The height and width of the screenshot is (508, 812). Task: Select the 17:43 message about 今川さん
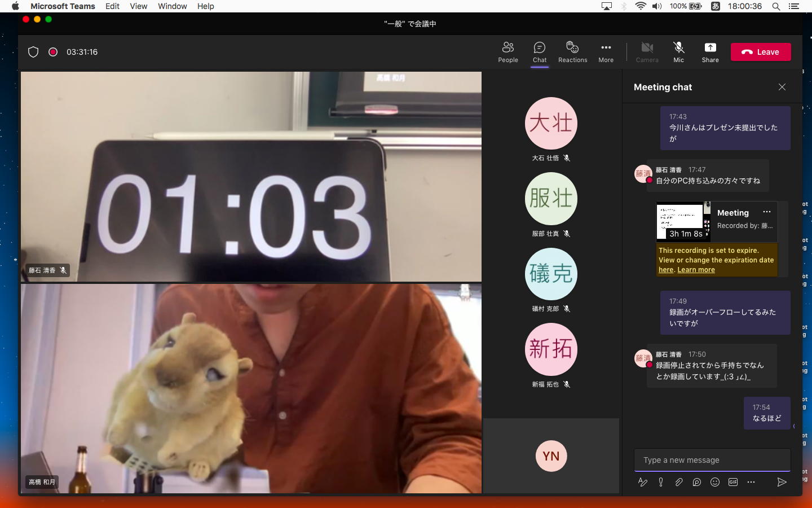tap(725, 128)
